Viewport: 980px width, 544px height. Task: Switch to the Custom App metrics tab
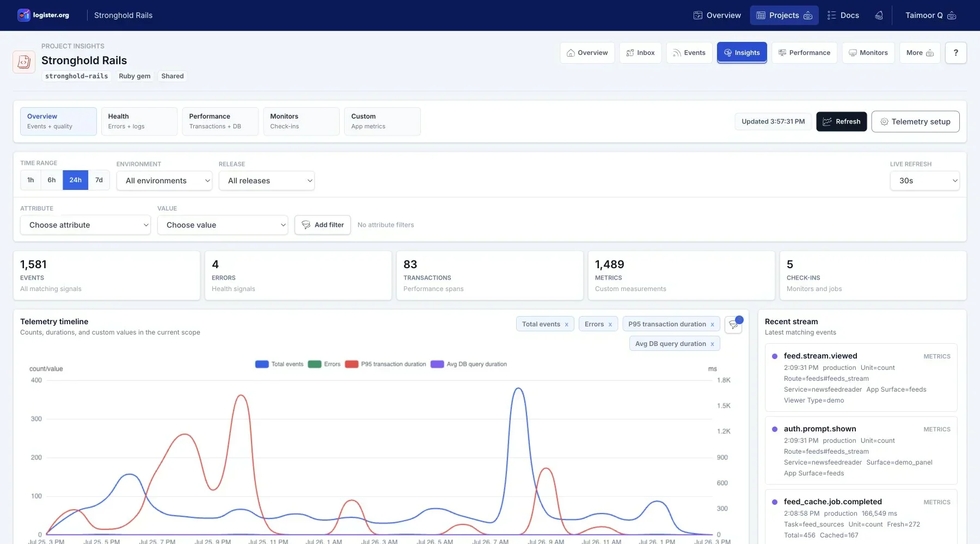pos(382,121)
